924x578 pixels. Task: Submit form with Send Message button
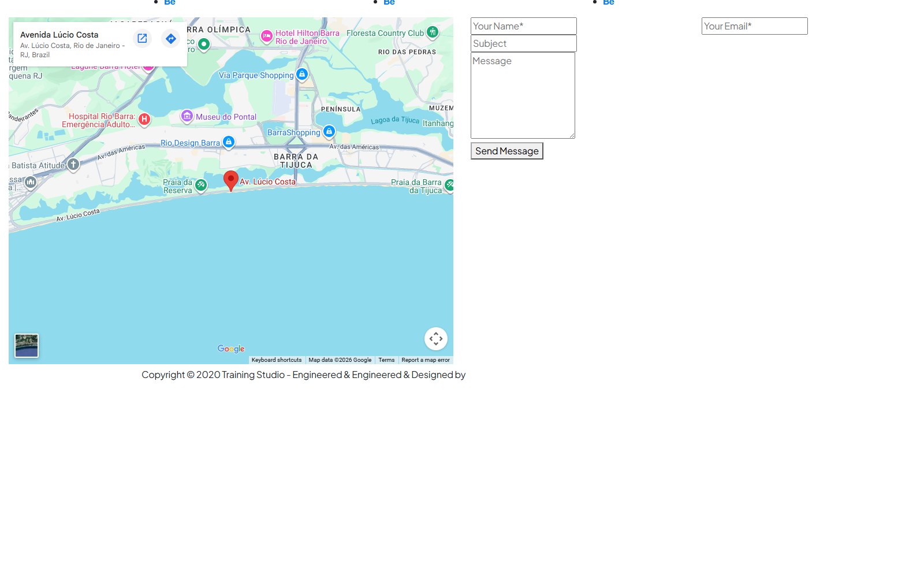507,151
